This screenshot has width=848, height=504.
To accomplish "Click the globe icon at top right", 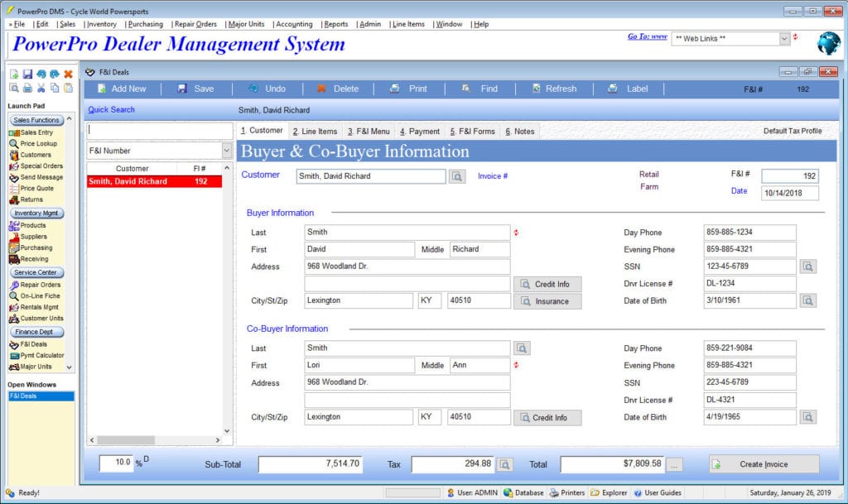I will [828, 42].
